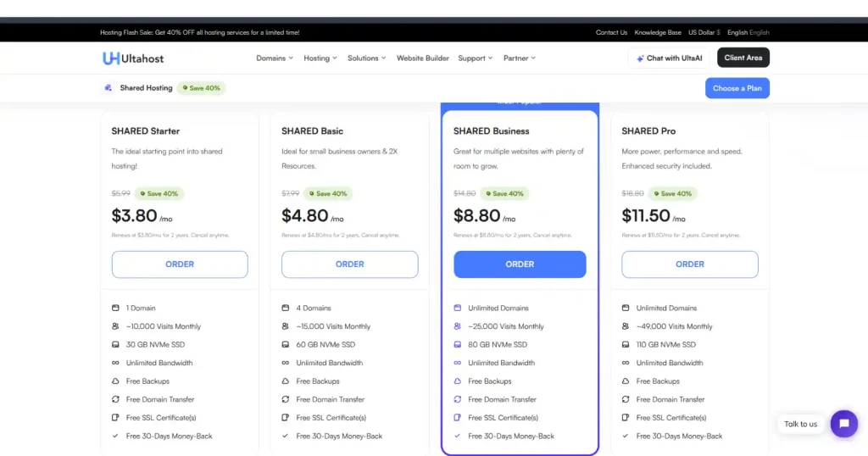Screen dimensions: 868x456
Task: Go to Contact Us
Action: [x=611, y=33]
